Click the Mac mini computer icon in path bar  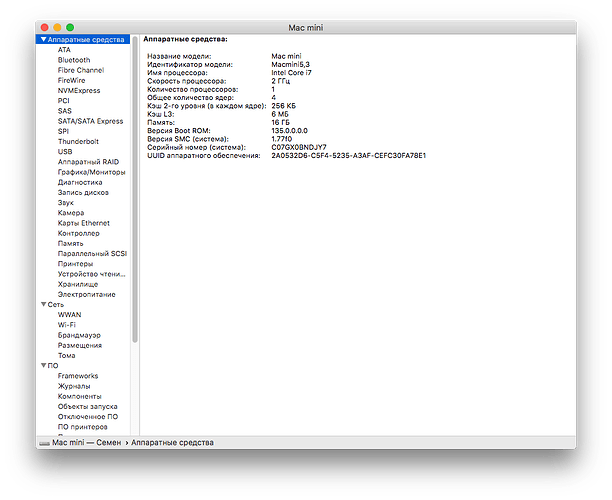(x=44, y=443)
